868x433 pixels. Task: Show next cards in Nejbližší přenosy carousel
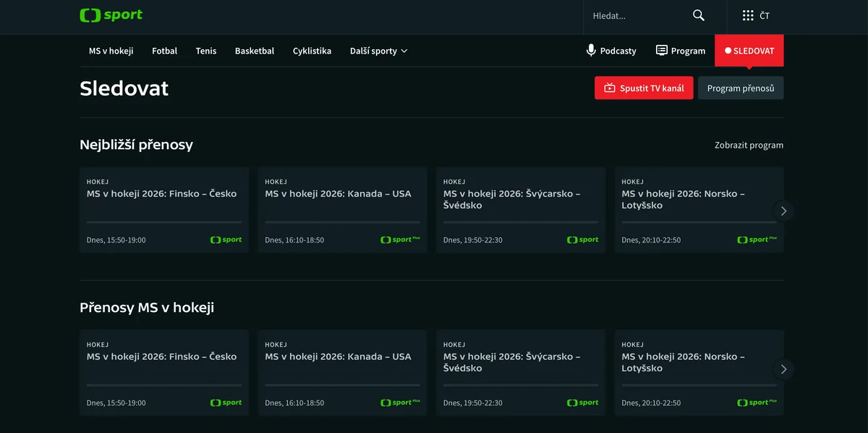(783, 211)
